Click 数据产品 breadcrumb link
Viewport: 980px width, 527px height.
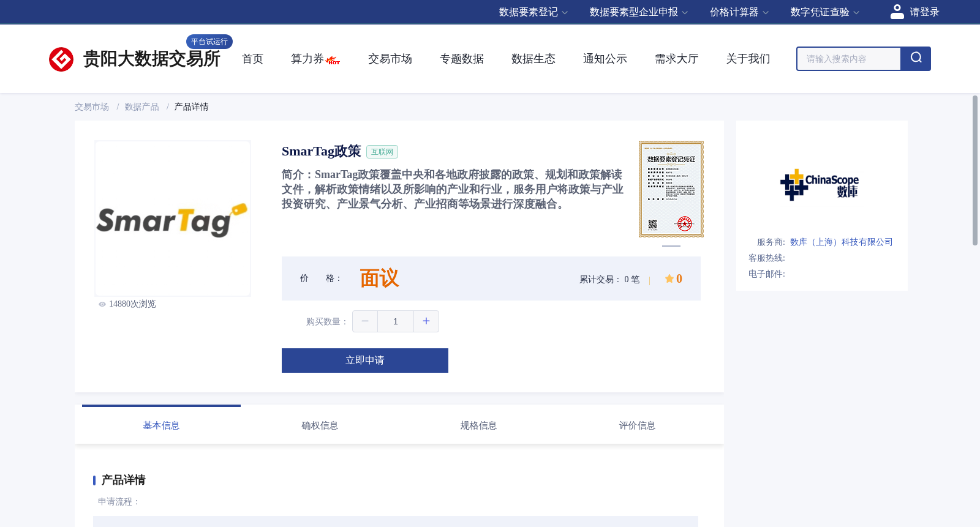pos(141,107)
